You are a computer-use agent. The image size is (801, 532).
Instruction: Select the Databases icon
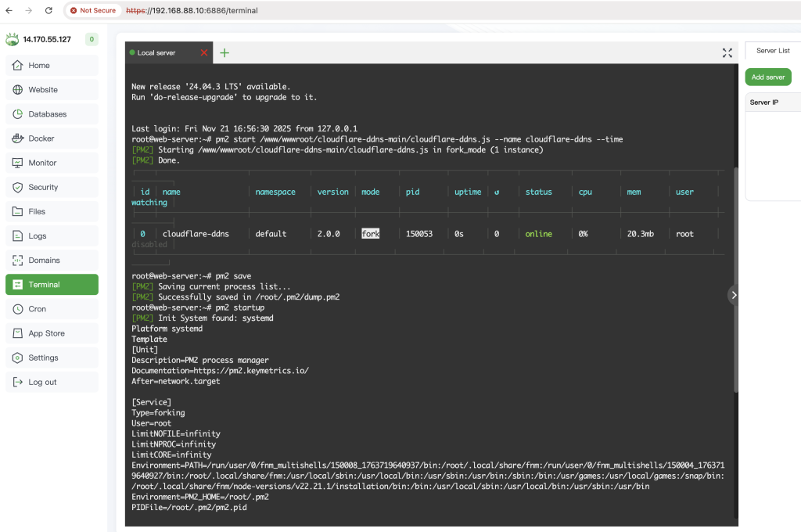click(17, 114)
